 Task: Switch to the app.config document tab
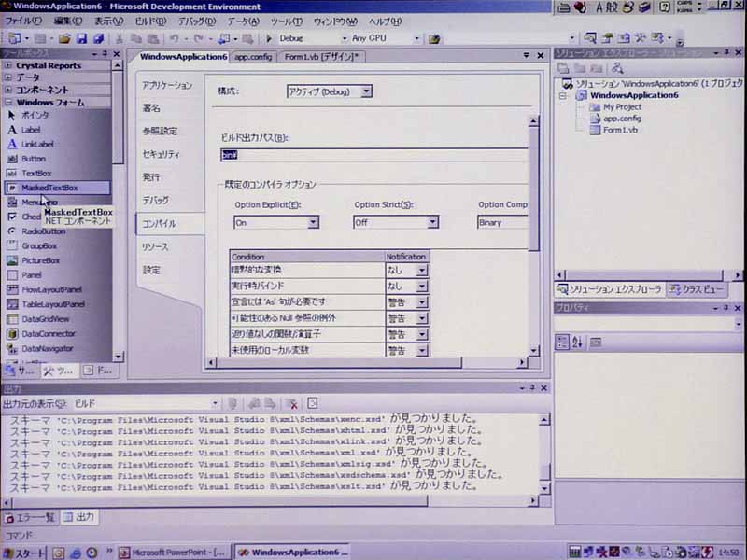(x=253, y=57)
